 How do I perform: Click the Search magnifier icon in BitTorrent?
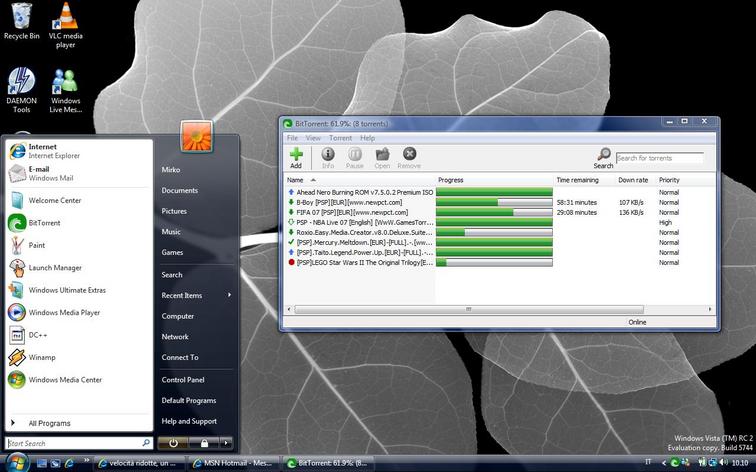(603, 156)
